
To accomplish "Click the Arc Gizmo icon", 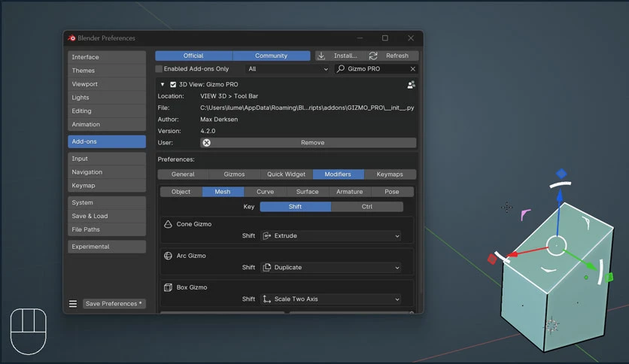I will 168,256.
